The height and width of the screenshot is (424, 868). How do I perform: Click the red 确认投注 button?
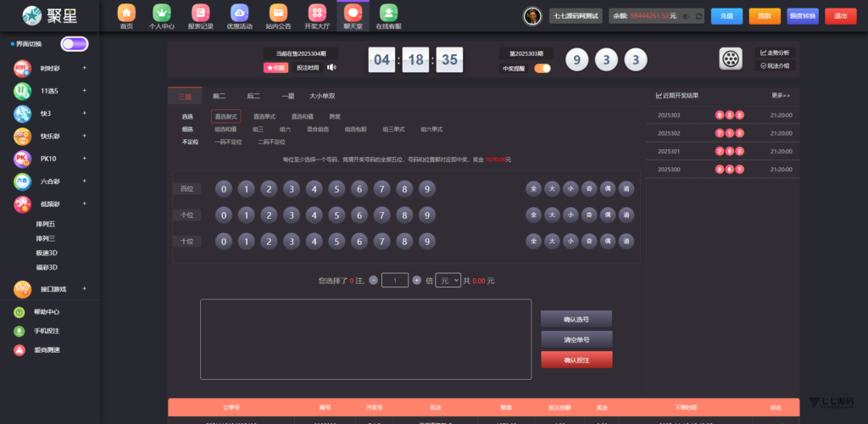pyautogui.click(x=576, y=360)
